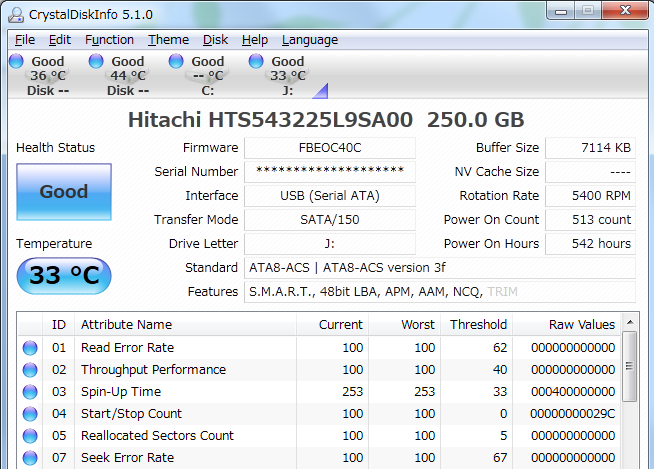This screenshot has height=469, width=654.
Task: Open the Help menu
Action: pyautogui.click(x=255, y=40)
